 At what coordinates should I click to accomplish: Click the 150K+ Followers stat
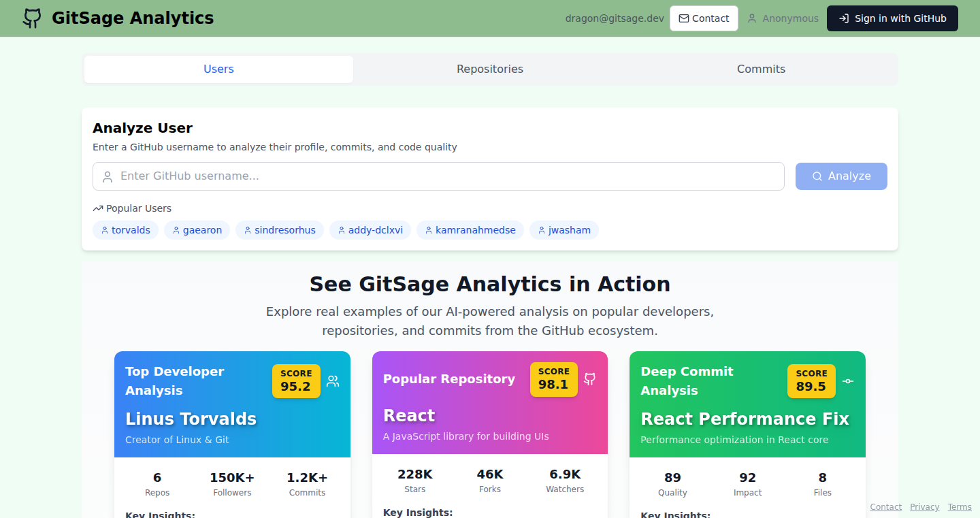click(x=232, y=484)
